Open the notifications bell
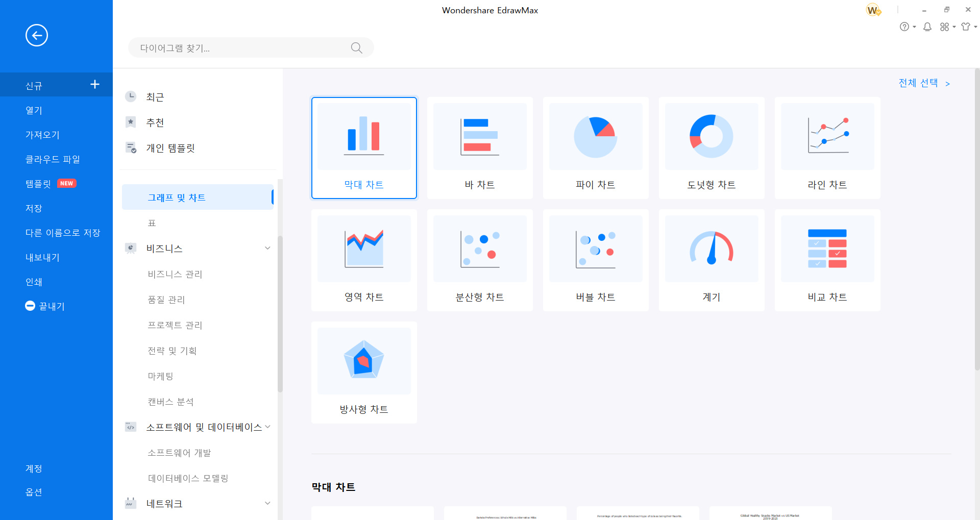Viewport: 980px width, 520px height. (927, 27)
